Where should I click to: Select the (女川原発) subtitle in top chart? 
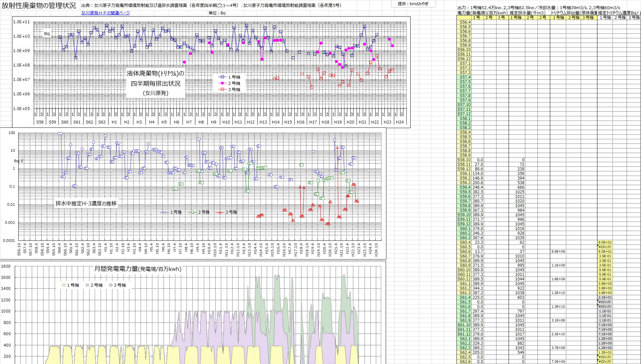coord(156,93)
